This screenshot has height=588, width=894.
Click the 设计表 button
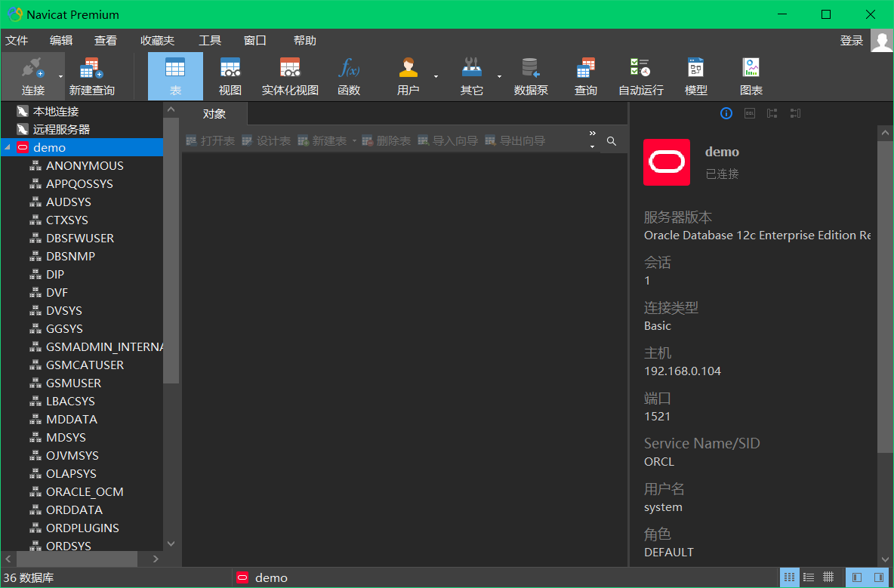pos(267,140)
